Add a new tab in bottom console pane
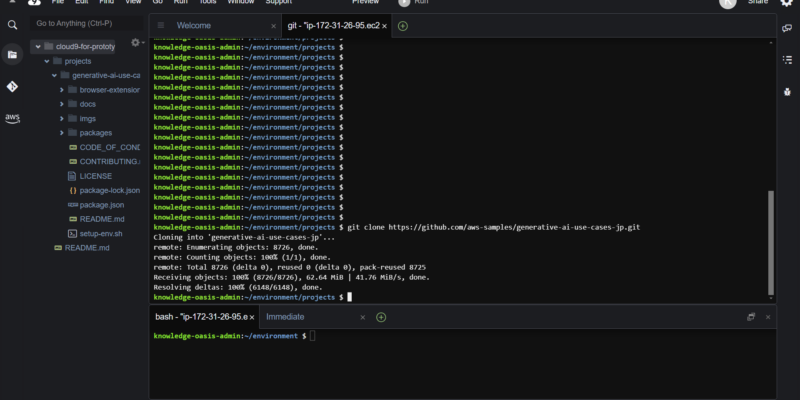Screen dimensions: 800x400 pos(381,317)
